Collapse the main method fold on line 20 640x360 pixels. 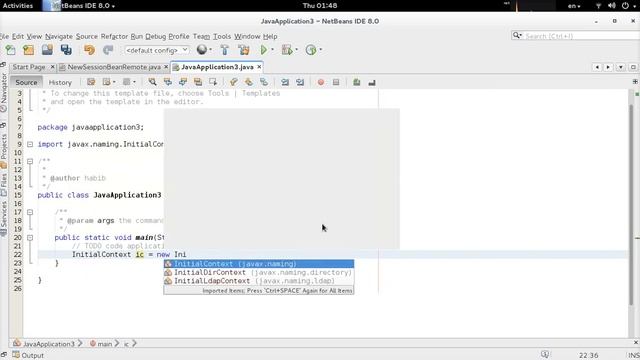(x=30, y=238)
